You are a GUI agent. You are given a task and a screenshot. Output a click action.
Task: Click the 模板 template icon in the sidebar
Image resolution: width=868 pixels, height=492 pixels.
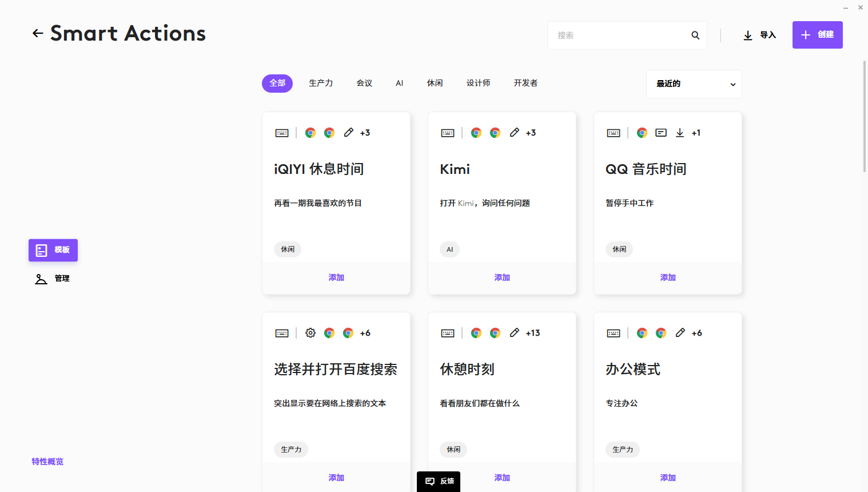pos(42,250)
